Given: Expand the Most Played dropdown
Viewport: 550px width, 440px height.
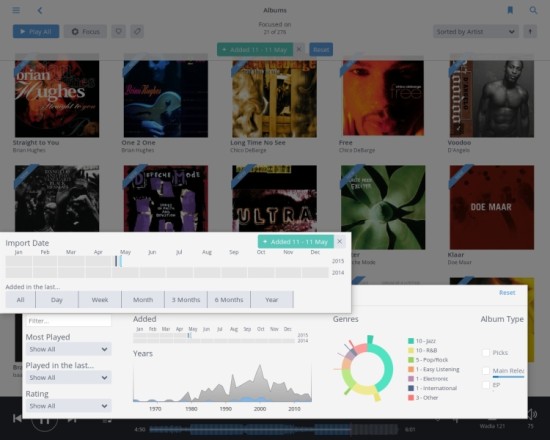Looking at the screenshot, I should 68,349.
